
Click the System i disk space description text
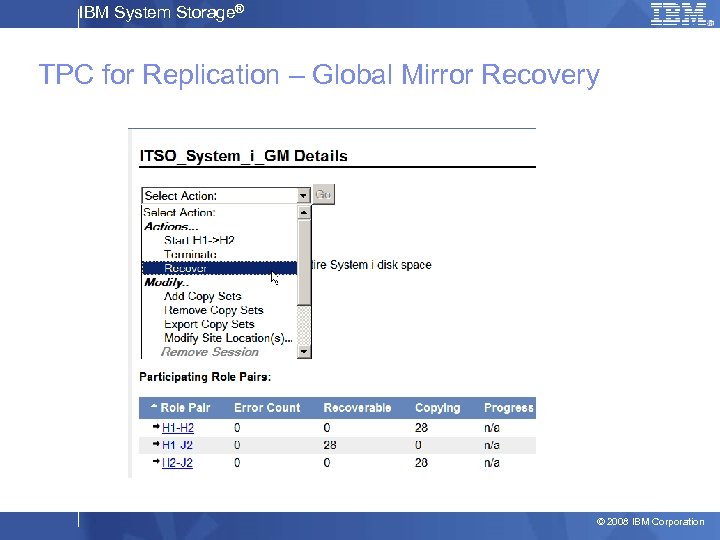(x=371, y=265)
